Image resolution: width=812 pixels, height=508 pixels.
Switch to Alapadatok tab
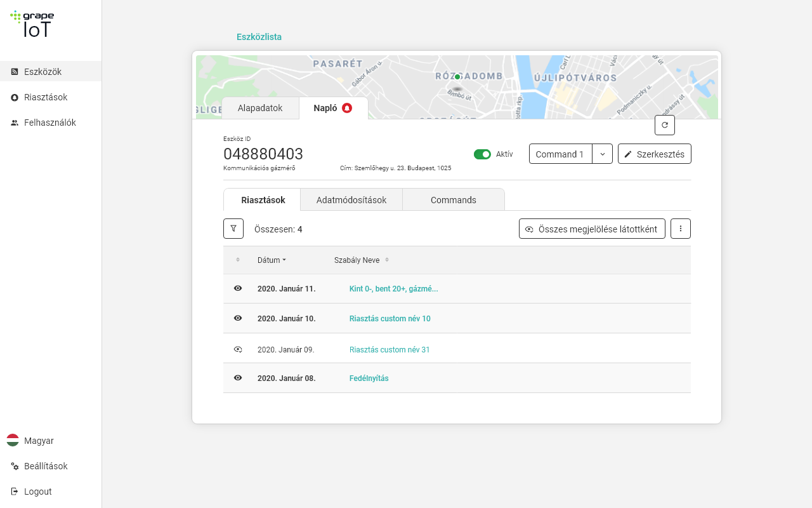(260, 108)
